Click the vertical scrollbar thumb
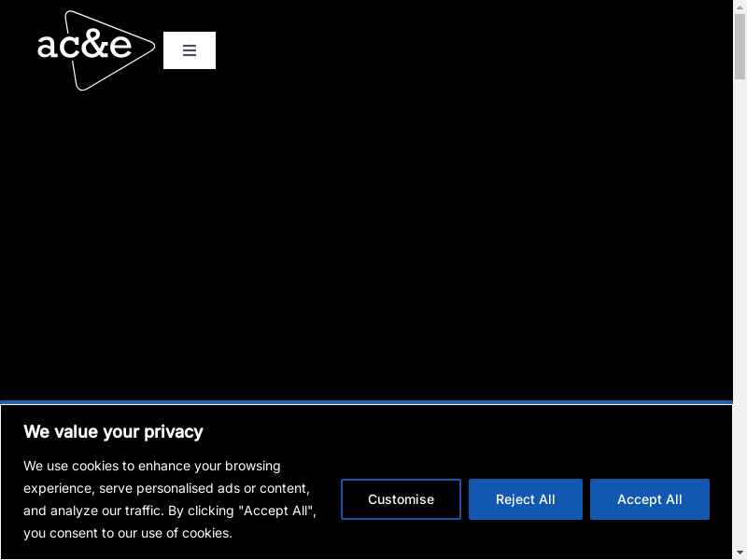This screenshot has height=560, width=747. (x=740, y=47)
